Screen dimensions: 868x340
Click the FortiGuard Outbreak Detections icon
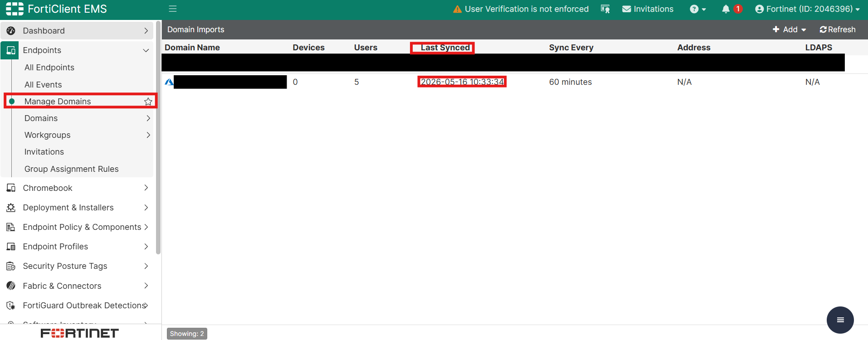11,306
